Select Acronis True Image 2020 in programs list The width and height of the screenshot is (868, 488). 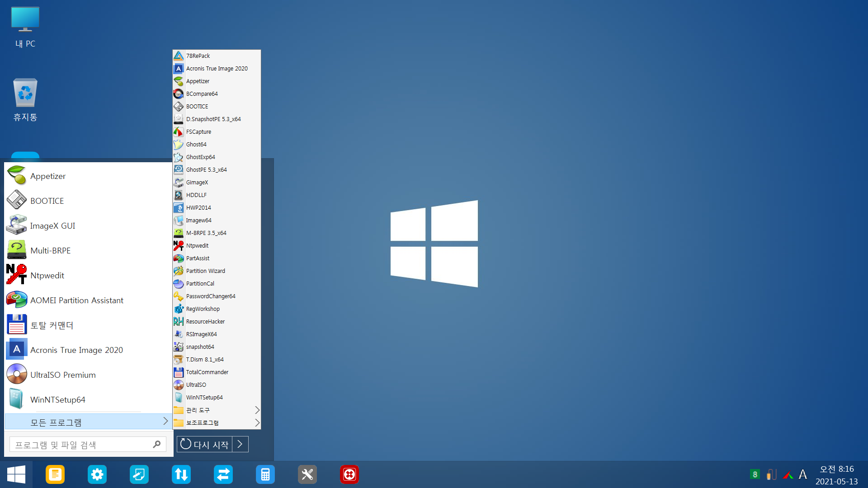tap(217, 68)
